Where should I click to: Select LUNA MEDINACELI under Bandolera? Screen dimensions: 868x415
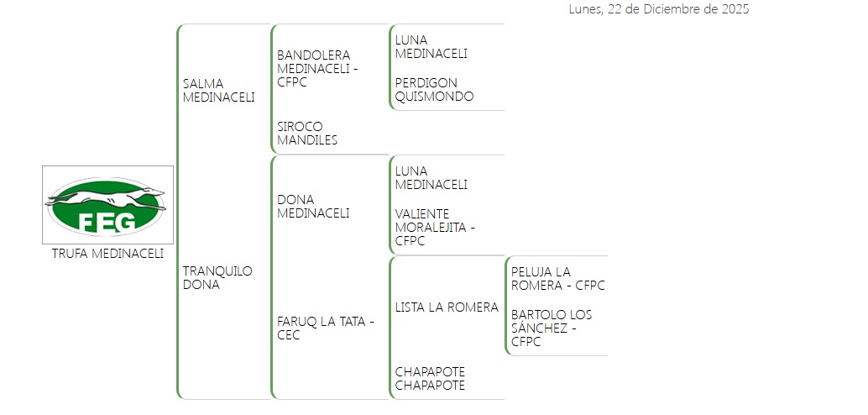(431, 47)
